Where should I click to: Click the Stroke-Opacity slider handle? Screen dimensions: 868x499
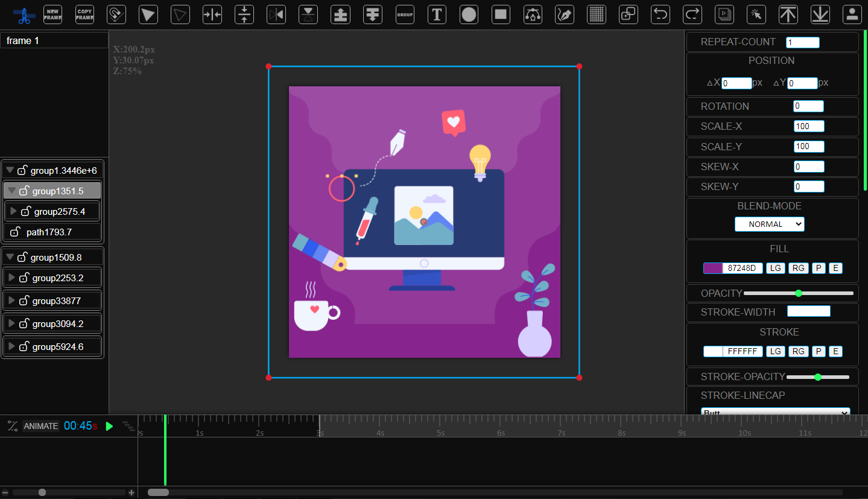click(x=818, y=377)
